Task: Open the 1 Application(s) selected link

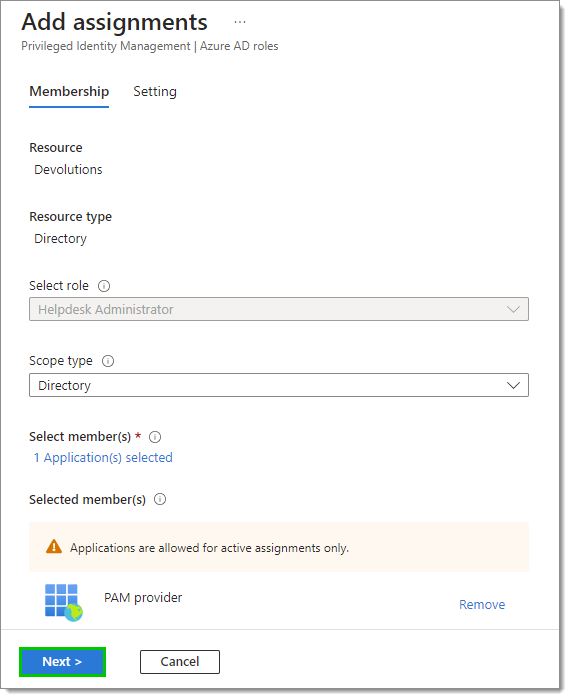Action: click(x=103, y=458)
